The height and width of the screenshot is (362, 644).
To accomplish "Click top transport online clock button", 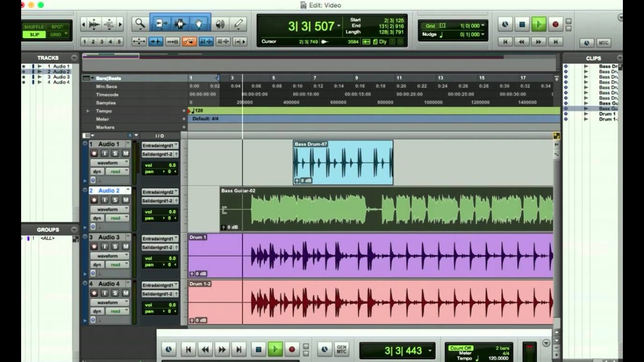I will tap(505, 24).
